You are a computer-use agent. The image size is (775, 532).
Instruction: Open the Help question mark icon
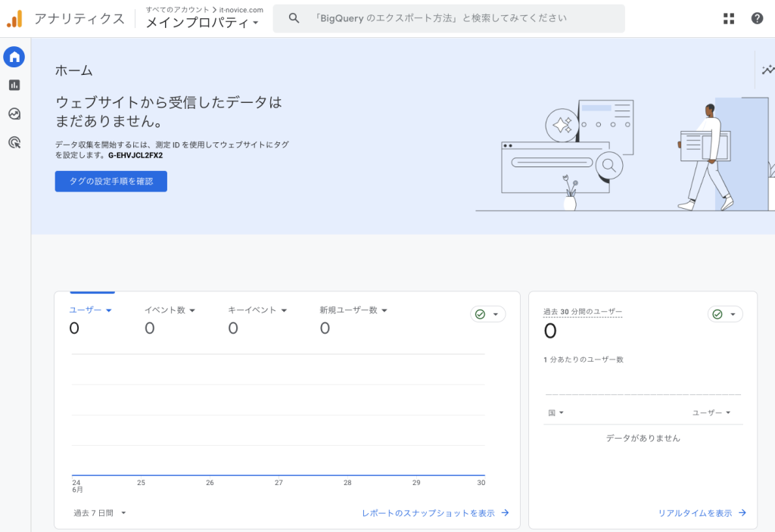point(757,17)
